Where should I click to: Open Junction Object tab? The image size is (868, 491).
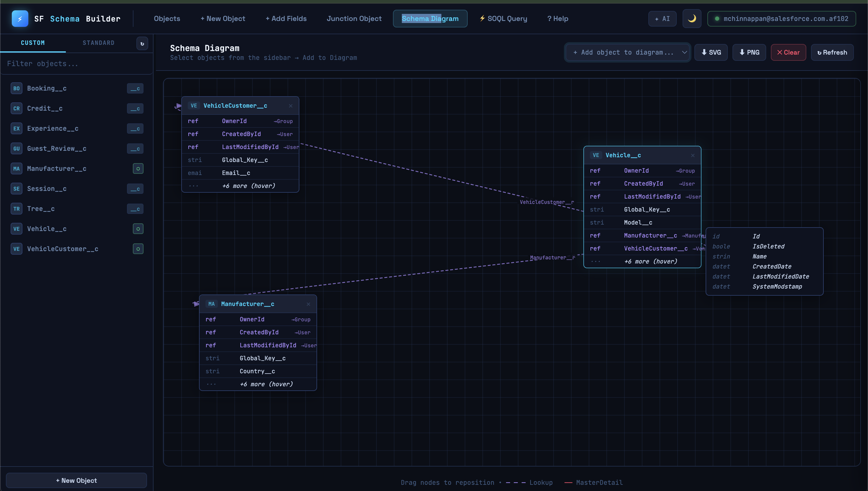coord(354,19)
